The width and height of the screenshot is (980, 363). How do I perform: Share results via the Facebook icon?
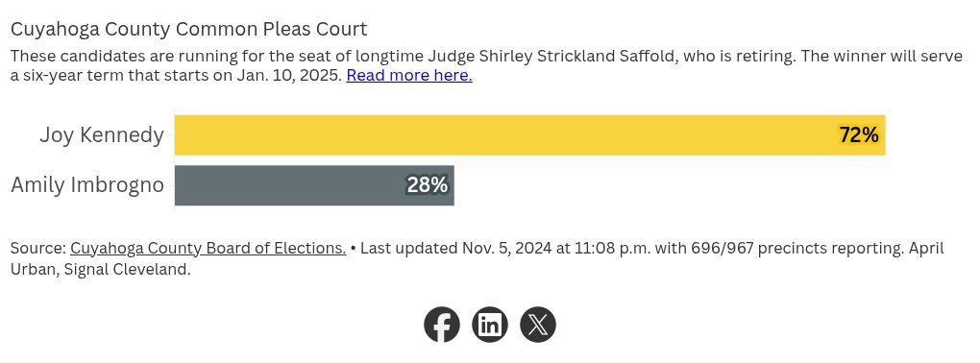442,325
